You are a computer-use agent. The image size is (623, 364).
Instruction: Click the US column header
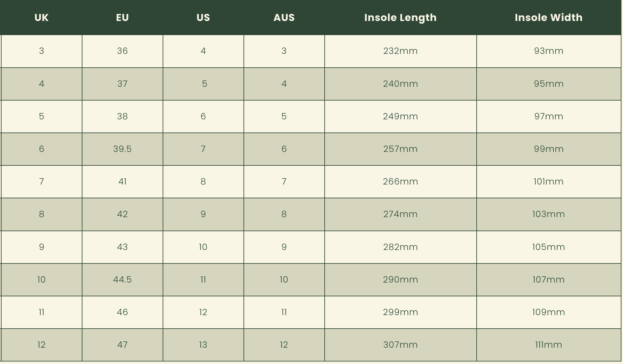tap(203, 18)
